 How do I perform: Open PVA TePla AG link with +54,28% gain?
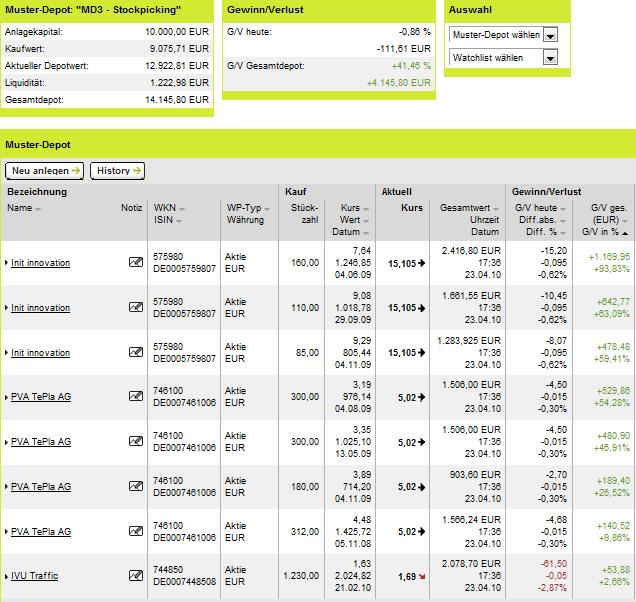[x=41, y=397]
